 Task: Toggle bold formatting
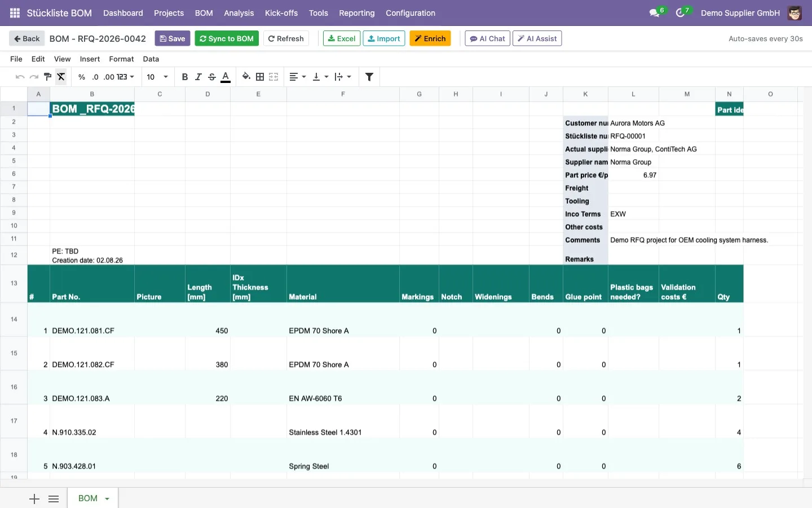(185, 77)
